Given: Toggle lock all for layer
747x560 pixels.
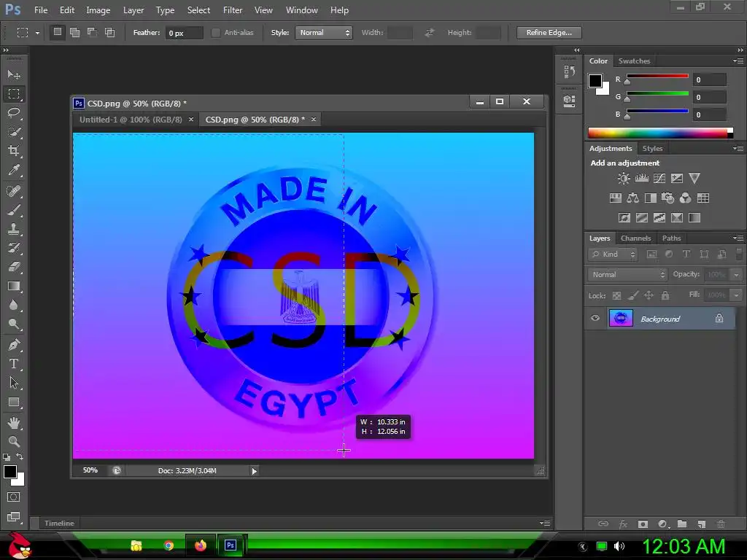Looking at the screenshot, I should 665,296.
